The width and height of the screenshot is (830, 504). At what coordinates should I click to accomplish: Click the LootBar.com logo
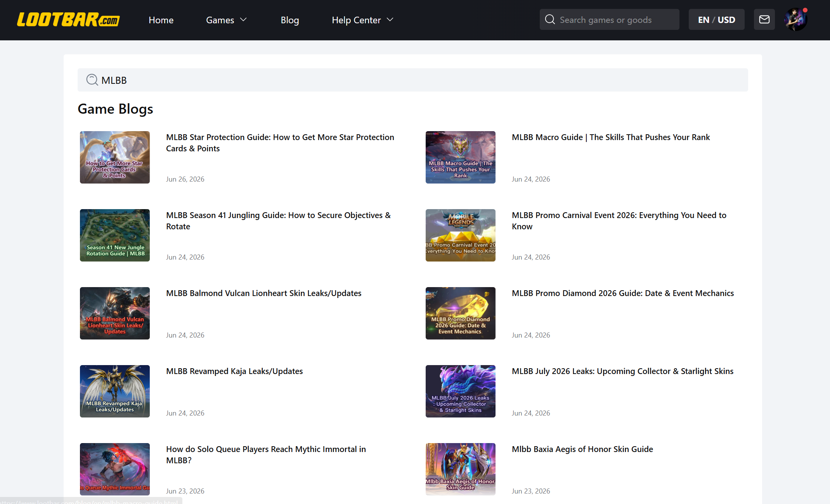click(68, 20)
